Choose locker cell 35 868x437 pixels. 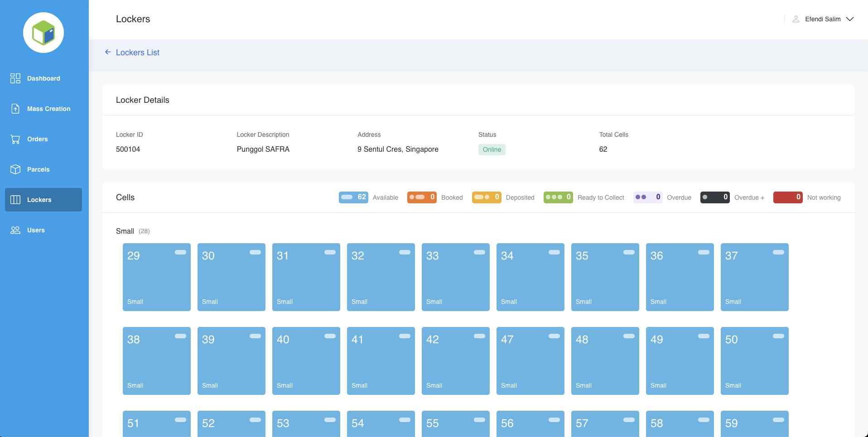[605, 277]
